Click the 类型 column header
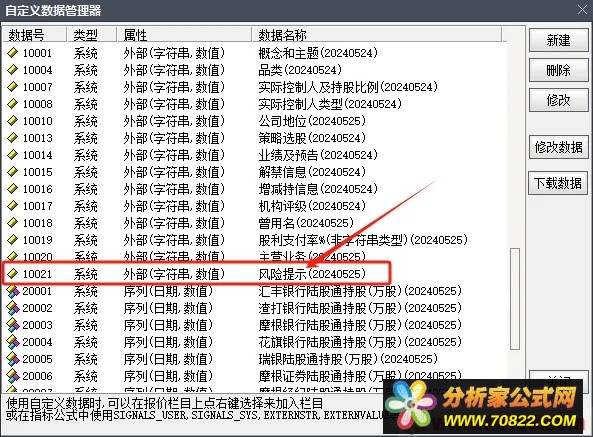This screenshot has height=437, width=593. [x=92, y=35]
